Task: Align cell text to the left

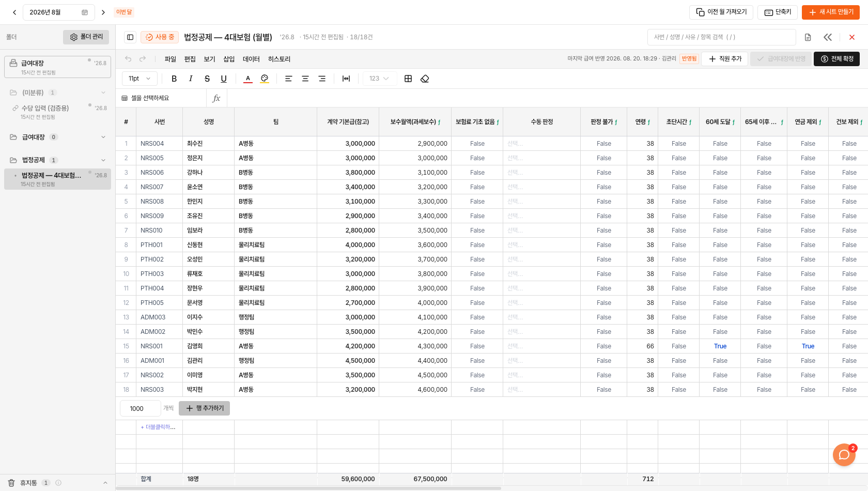Action: click(x=289, y=79)
